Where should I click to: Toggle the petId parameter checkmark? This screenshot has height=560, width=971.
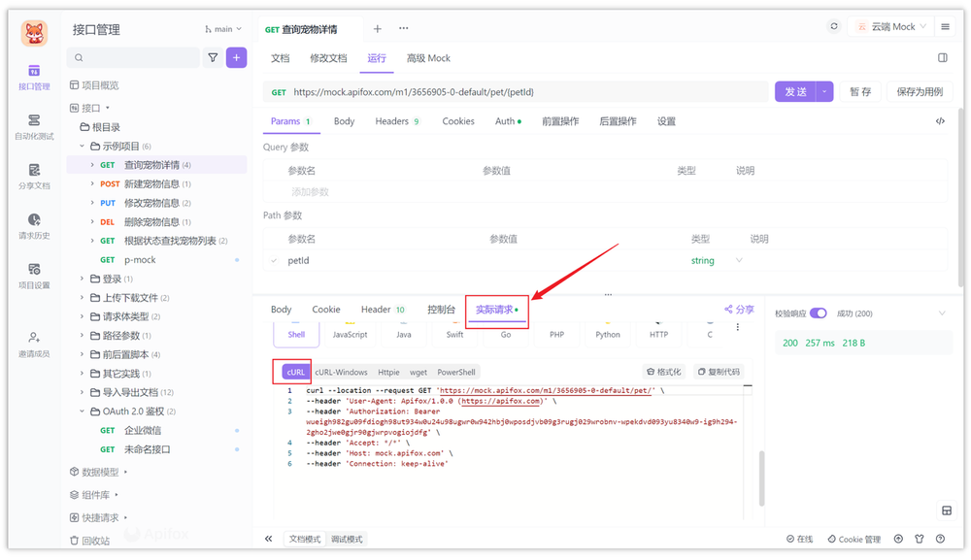[275, 260]
